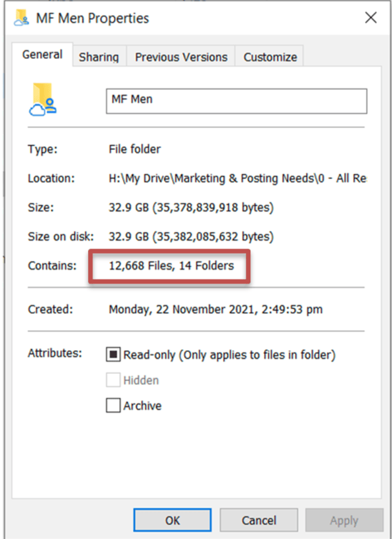
Task: Click the Size: label
Action: click(x=41, y=208)
